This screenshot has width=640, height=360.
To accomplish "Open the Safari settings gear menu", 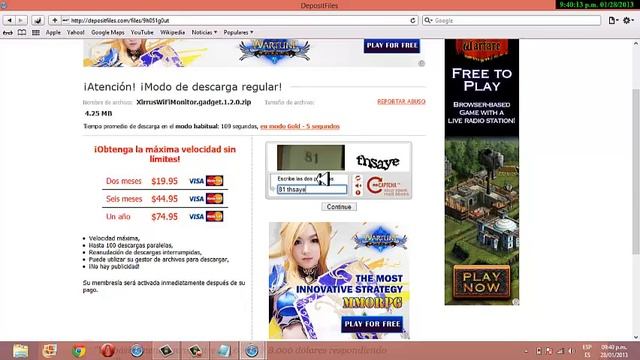I will click(x=628, y=20).
